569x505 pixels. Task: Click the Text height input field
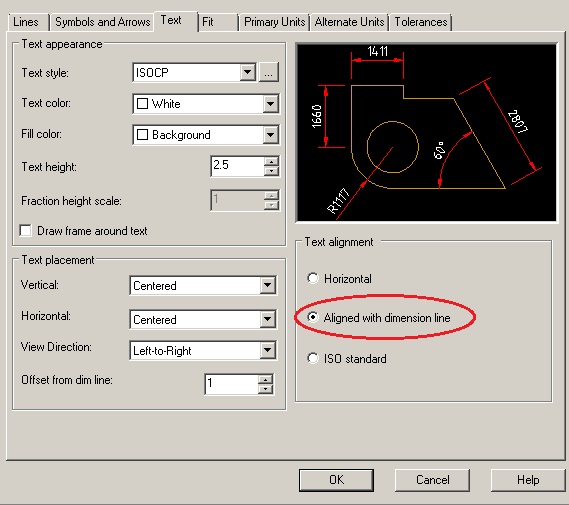(237, 167)
